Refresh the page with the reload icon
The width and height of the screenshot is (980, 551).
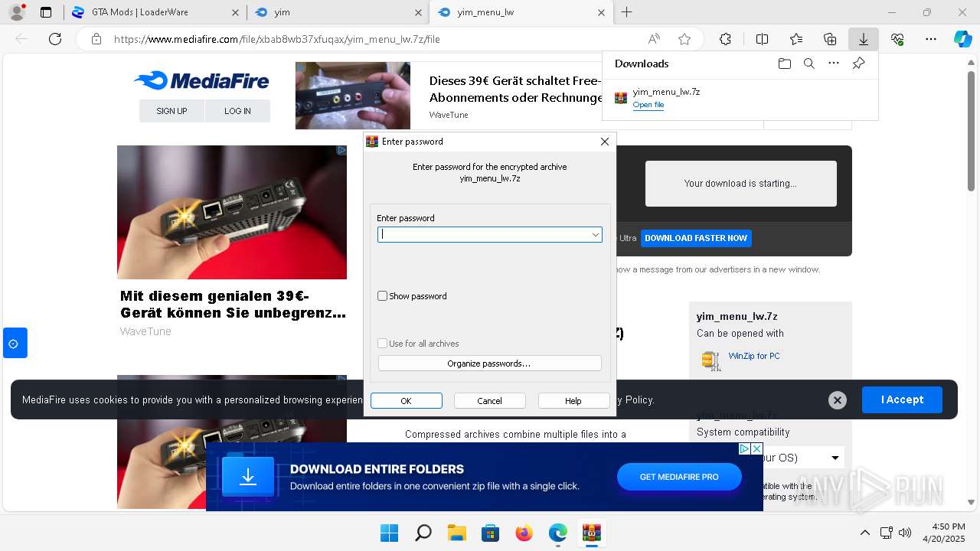(x=55, y=39)
